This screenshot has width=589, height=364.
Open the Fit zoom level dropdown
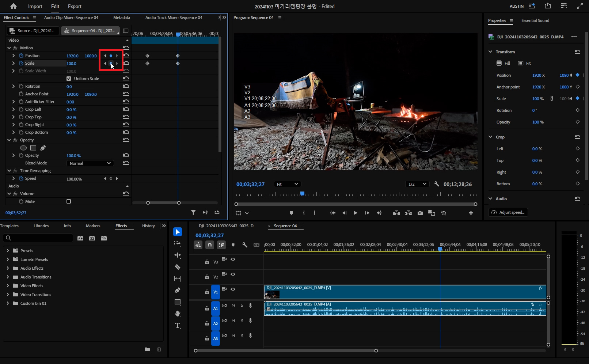[x=287, y=184]
